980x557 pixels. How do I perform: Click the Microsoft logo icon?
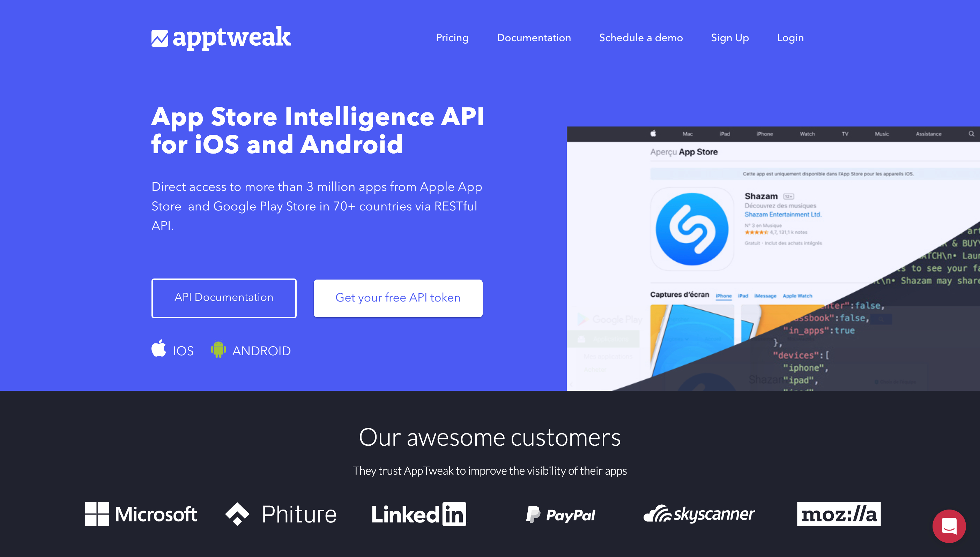(97, 513)
